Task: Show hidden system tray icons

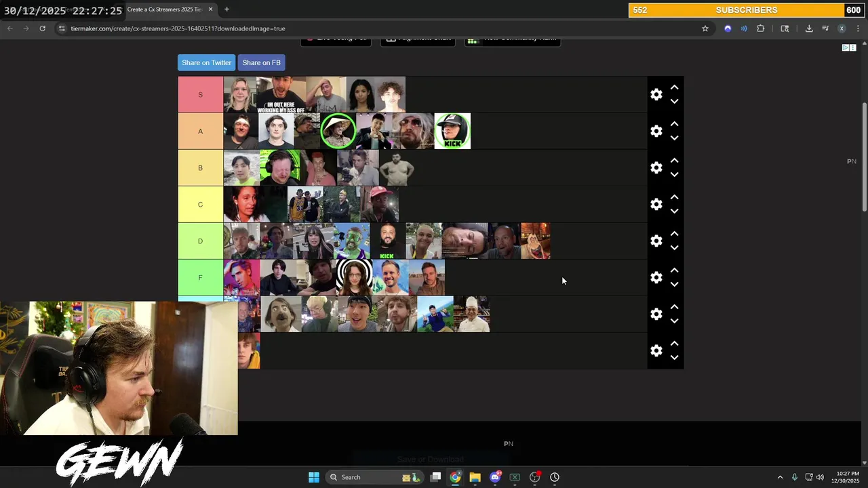Action: pos(780,477)
